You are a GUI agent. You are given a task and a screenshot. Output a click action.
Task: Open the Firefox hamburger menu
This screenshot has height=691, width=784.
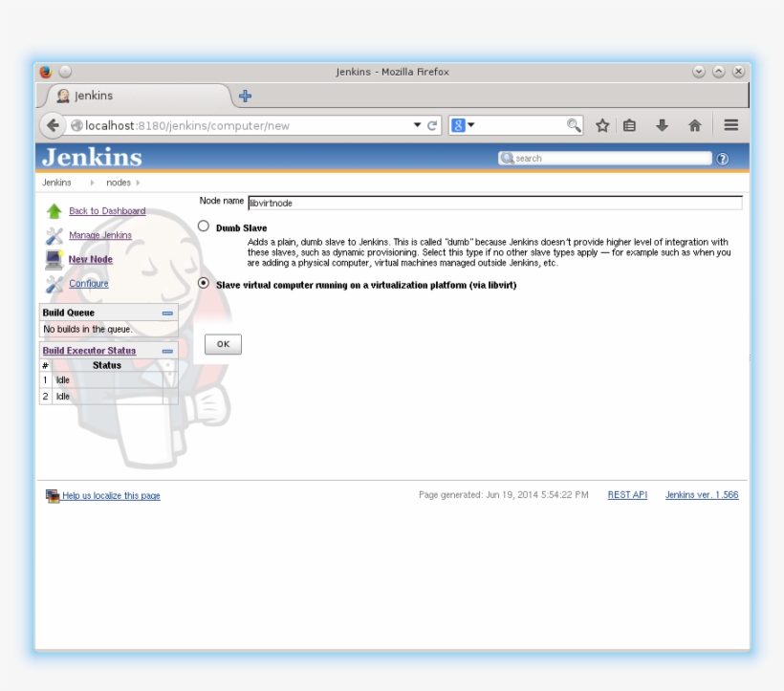point(731,125)
